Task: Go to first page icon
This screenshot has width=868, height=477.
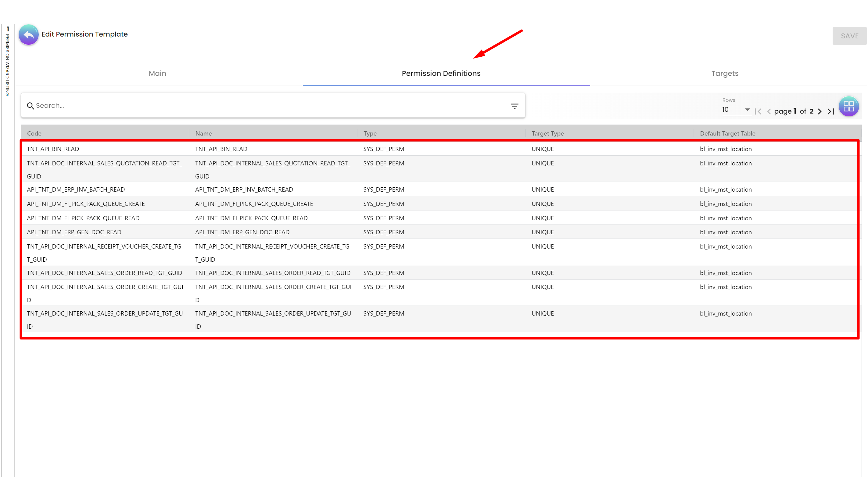Action: click(x=758, y=111)
